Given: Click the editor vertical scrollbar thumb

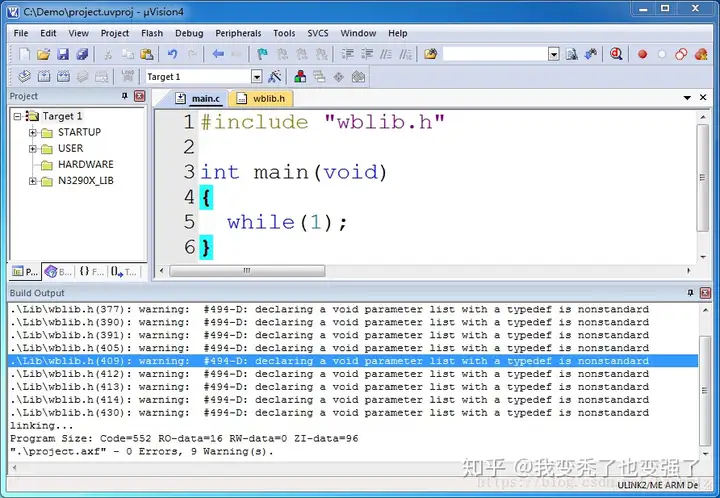Looking at the screenshot, I should click(703, 177).
